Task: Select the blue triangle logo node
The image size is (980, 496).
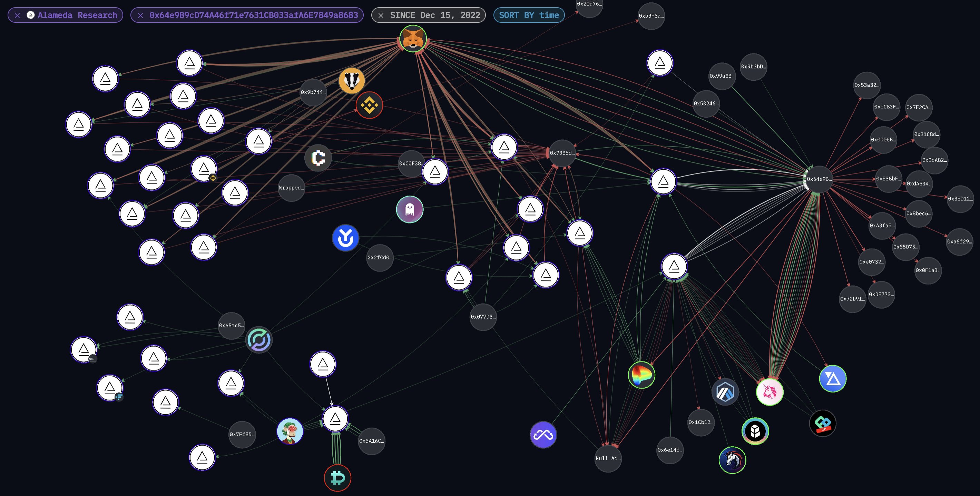Action: pos(832,378)
